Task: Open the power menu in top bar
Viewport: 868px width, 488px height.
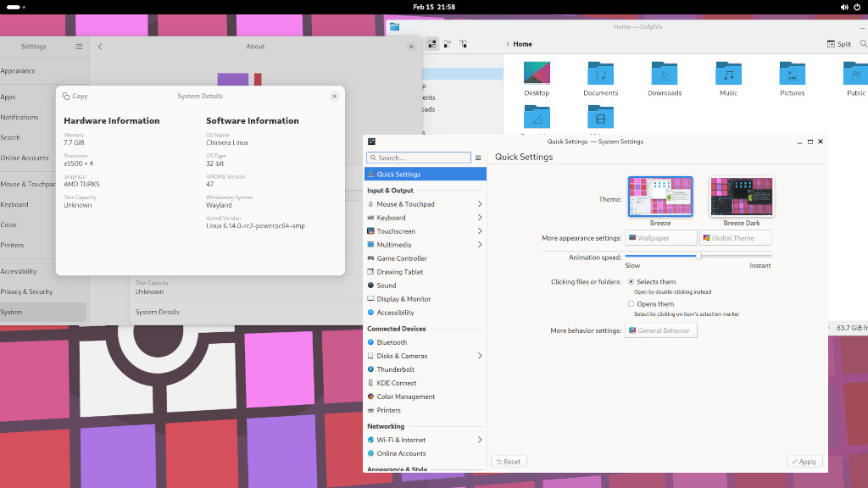Action: pos(857,7)
